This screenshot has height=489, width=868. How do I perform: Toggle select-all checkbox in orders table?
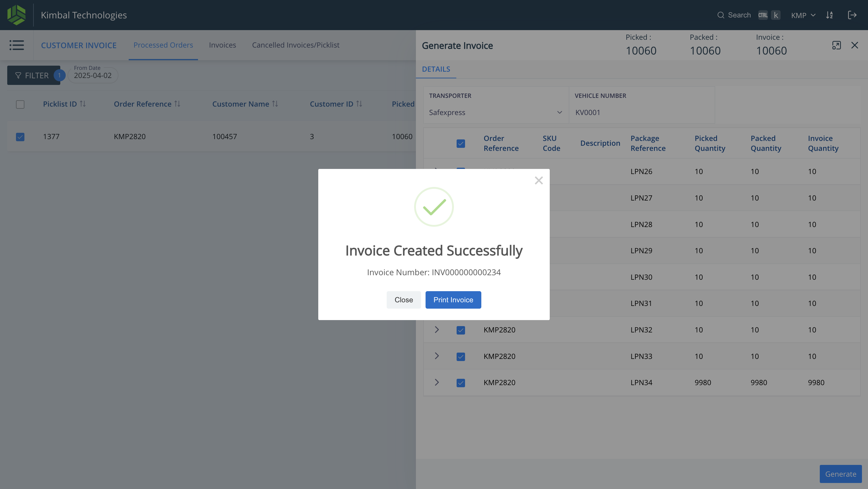click(20, 104)
